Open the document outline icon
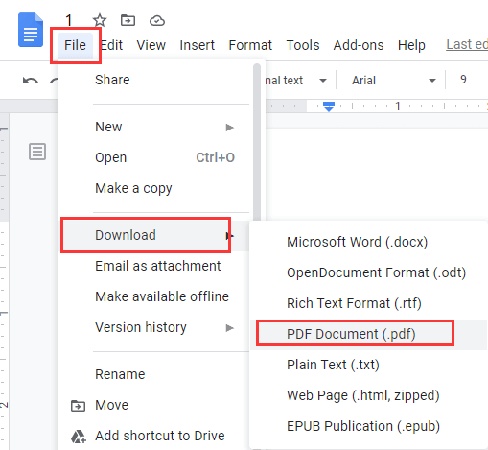Viewport: 488px width, 450px height. coord(37,152)
